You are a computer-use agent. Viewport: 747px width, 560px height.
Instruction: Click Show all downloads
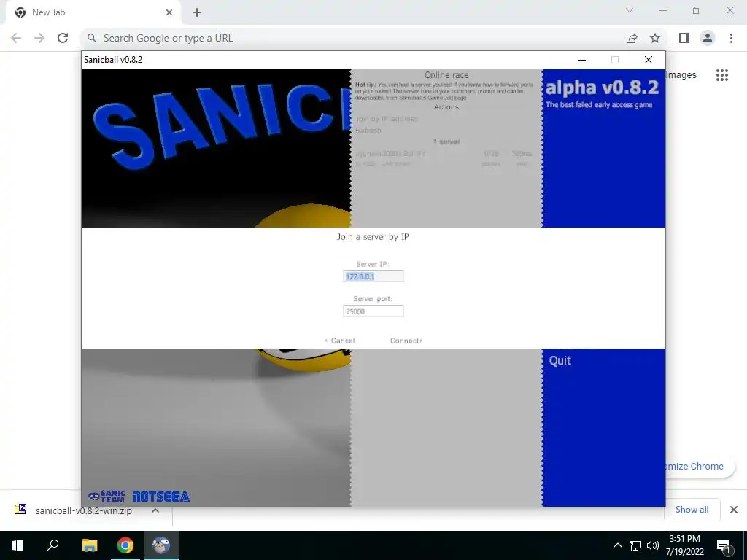tap(692, 510)
